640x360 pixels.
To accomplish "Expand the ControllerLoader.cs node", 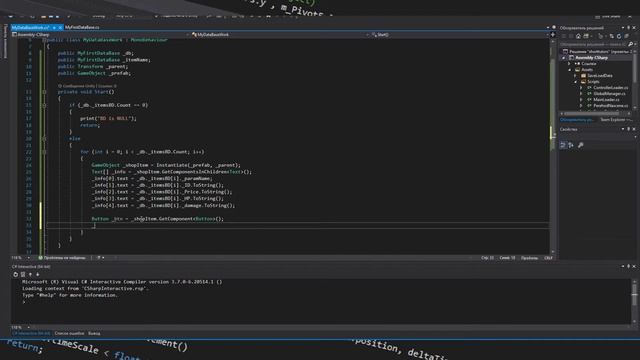I will pos(581,88).
